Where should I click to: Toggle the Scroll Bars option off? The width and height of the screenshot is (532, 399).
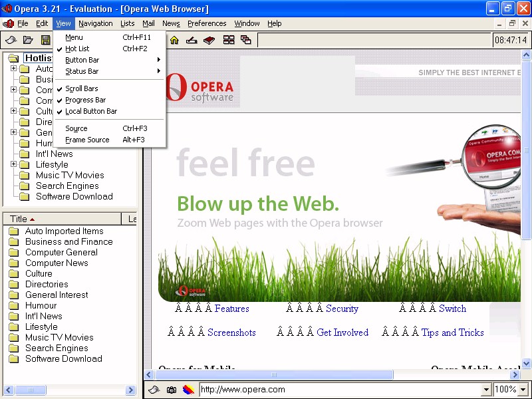point(109,88)
